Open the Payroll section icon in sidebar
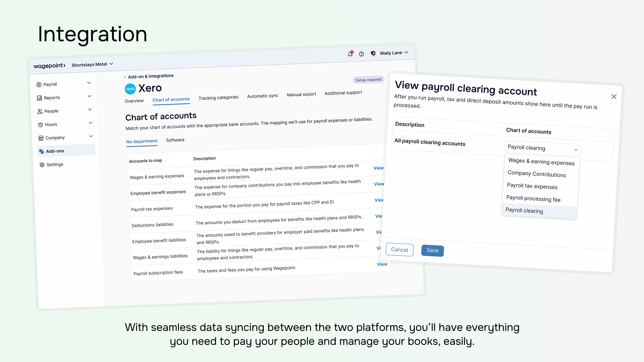The height and width of the screenshot is (362, 644). [x=39, y=84]
